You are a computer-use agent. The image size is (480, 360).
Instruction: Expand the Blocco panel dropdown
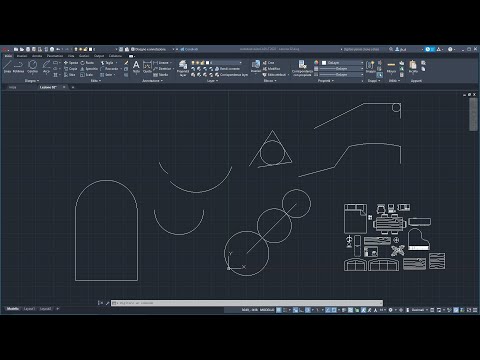tap(270, 81)
